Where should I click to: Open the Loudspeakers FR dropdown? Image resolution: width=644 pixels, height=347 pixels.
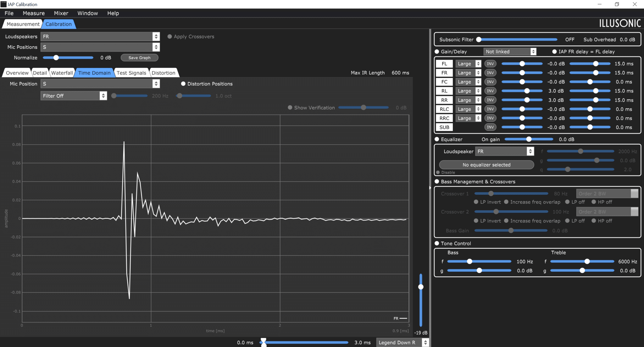pos(100,36)
